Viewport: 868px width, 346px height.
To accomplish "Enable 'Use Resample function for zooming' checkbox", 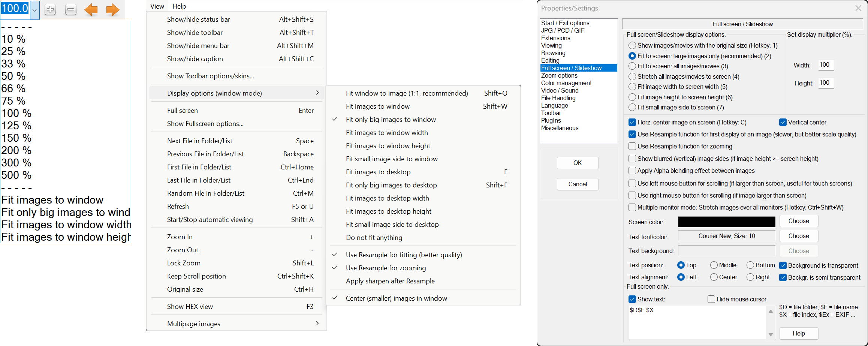I will point(632,146).
